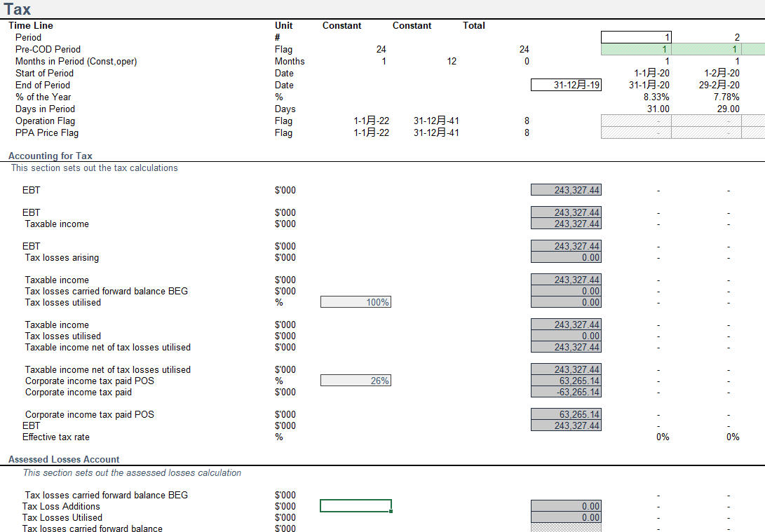This screenshot has width=765, height=532.
Task: Click the green Pre-COD flag cell under period 1
Action: (x=636, y=49)
